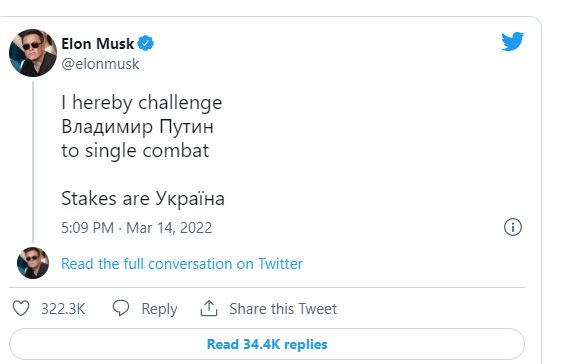The width and height of the screenshot is (575, 364).
Task: Open the Elon Musk display name
Action: click(x=98, y=44)
